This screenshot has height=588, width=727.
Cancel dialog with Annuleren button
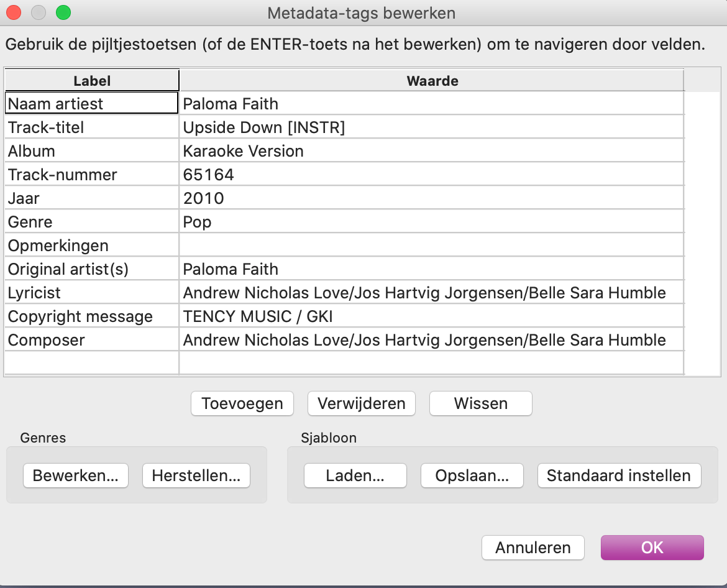[533, 548]
